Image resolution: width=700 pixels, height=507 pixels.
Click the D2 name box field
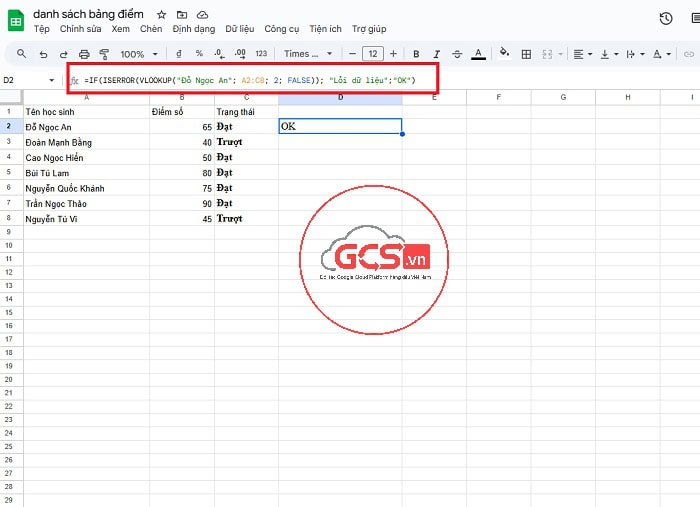(x=30, y=79)
